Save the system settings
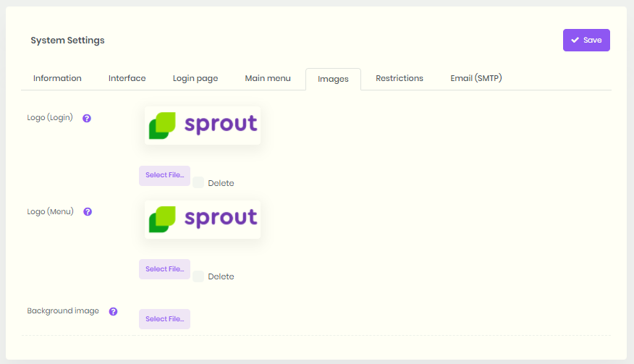Screen dimensions: 634x364 coord(586,40)
